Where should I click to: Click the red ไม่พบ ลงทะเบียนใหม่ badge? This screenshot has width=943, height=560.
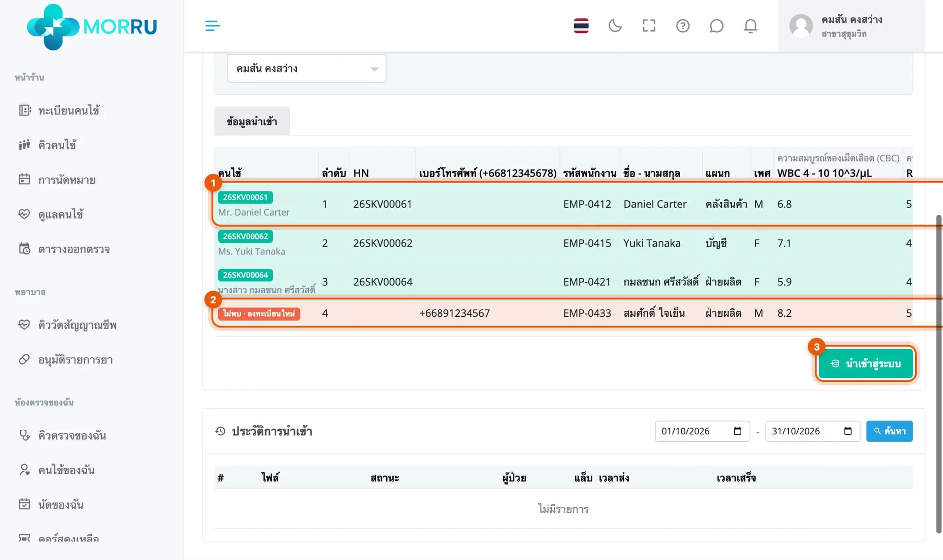coord(259,313)
